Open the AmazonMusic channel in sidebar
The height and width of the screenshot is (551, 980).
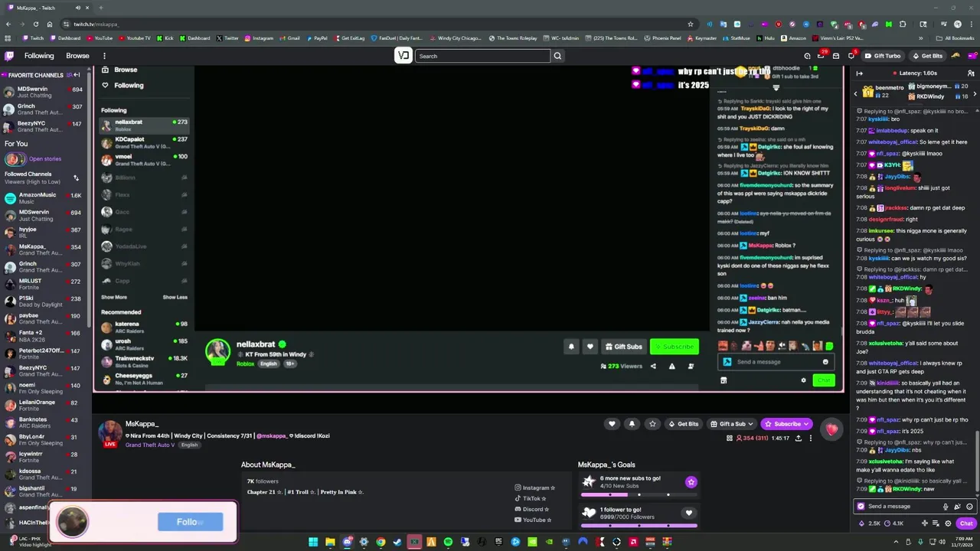(x=44, y=199)
